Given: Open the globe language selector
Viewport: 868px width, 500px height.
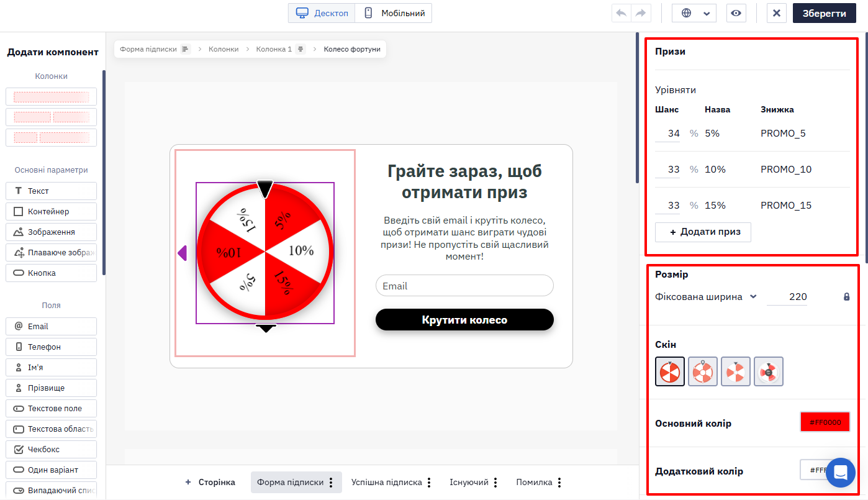Looking at the screenshot, I should pyautogui.click(x=694, y=13).
